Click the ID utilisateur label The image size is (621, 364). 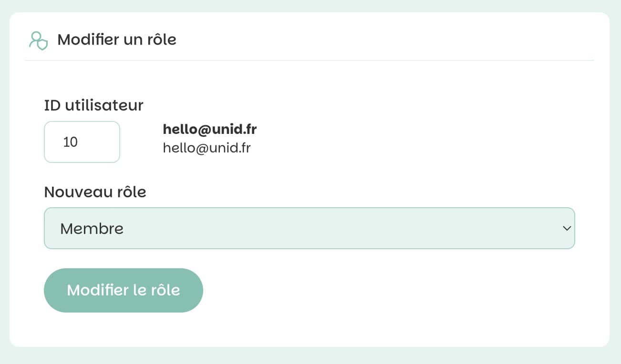coord(93,105)
